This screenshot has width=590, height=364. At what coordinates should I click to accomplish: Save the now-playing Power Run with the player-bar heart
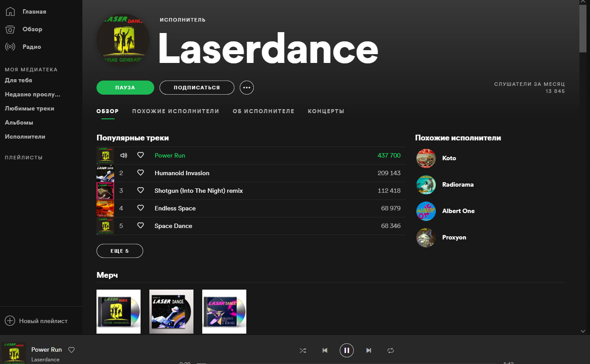click(71, 350)
